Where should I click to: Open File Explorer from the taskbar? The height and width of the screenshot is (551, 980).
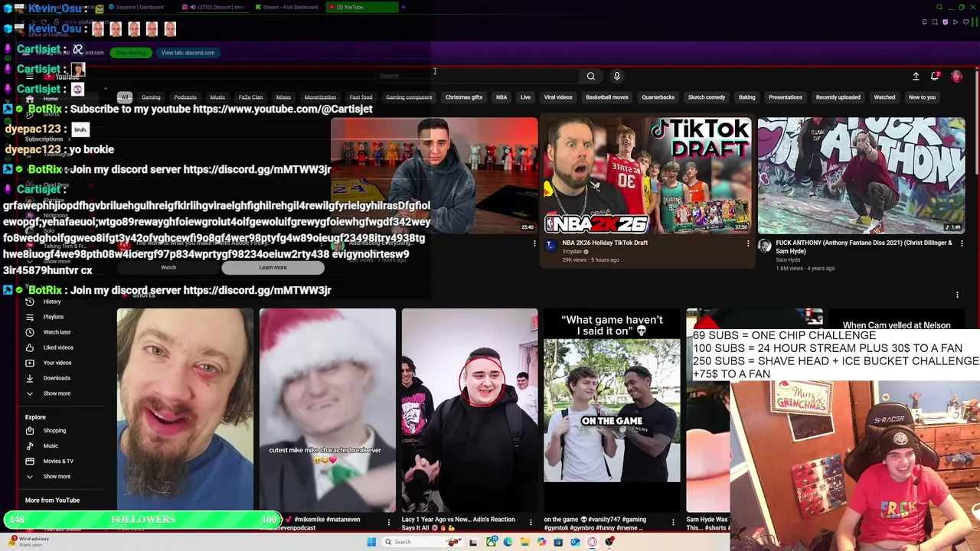coord(524,542)
